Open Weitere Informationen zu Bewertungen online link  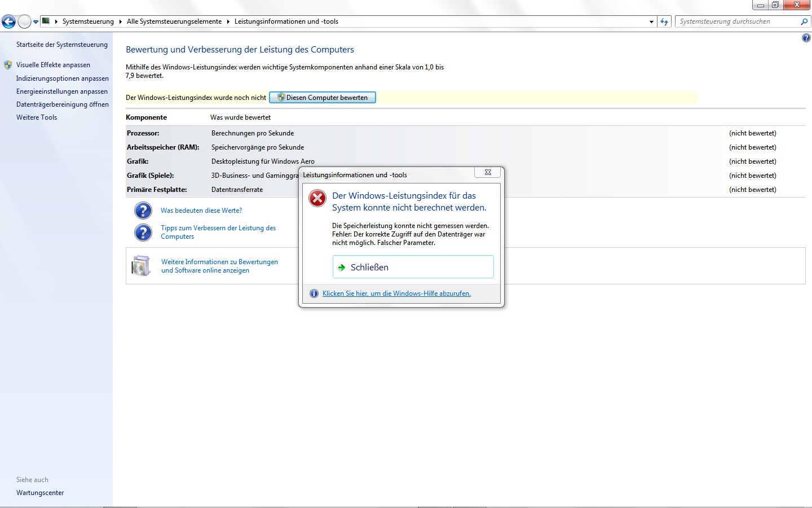point(219,266)
